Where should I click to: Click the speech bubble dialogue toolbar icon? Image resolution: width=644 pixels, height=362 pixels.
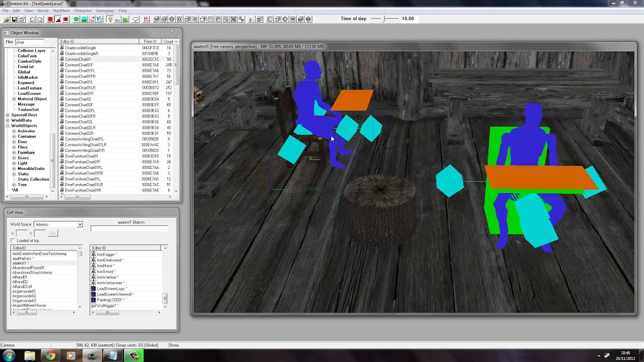click(135, 19)
